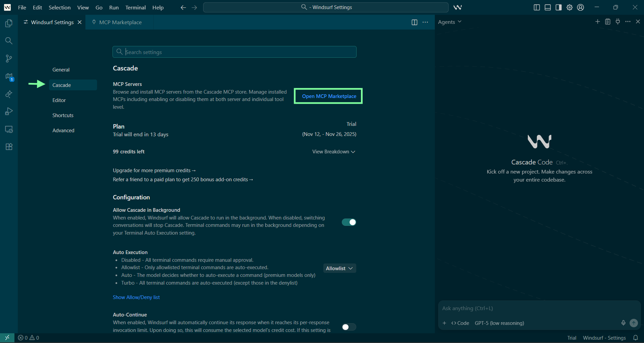Open the clipboard icon in Agents panel

(608, 21)
